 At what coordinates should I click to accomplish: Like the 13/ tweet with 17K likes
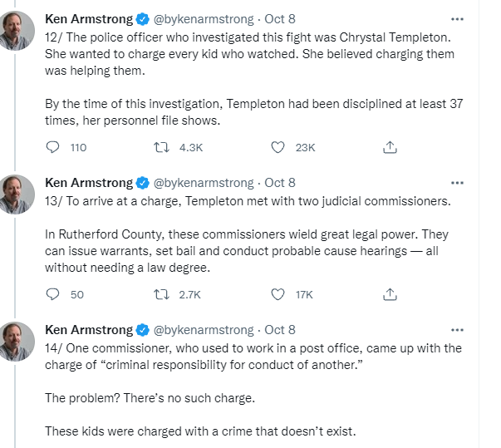pyautogui.click(x=279, y=294)
